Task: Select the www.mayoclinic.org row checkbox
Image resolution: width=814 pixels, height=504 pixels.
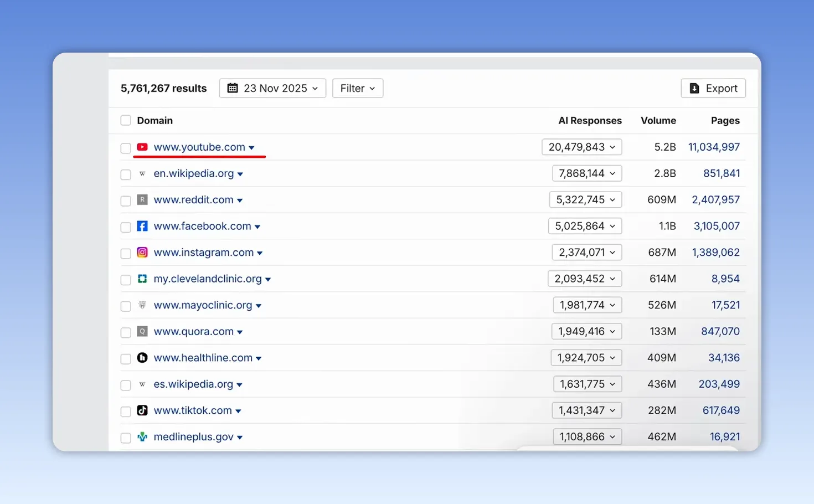Action: (x=126, y=306)
